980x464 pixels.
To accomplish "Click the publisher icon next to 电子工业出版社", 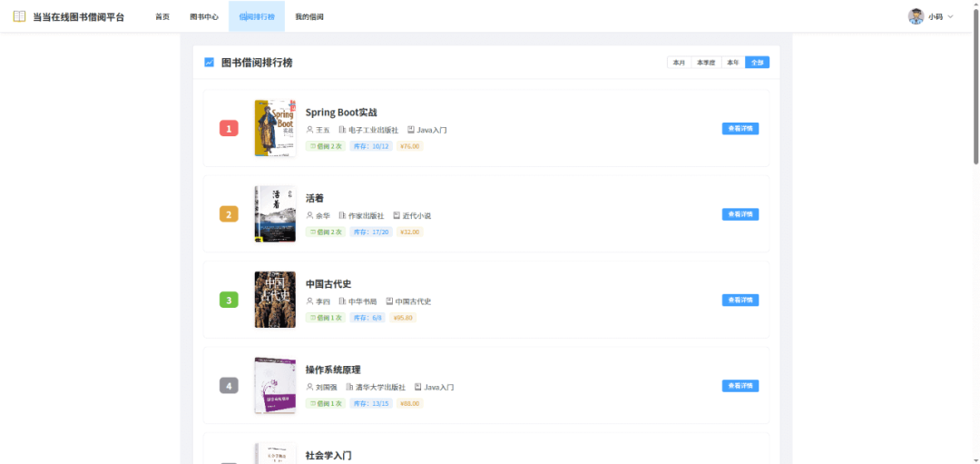I will tap(342, 130).
